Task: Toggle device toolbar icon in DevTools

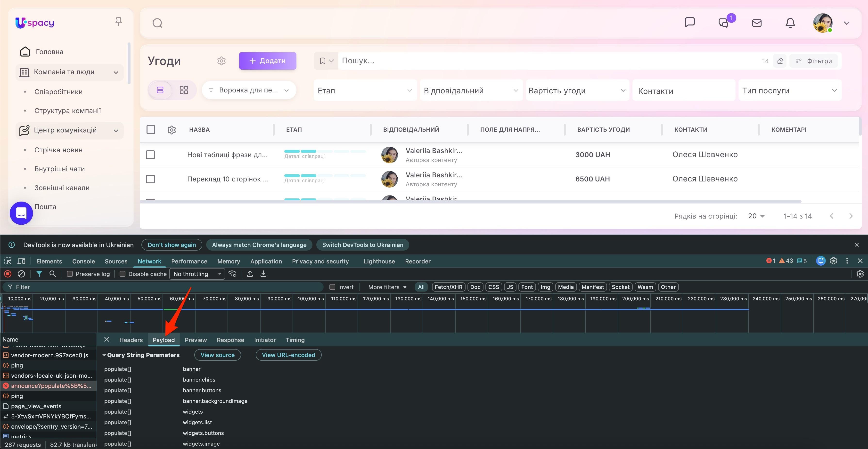Action: click(x=21, y=261)
